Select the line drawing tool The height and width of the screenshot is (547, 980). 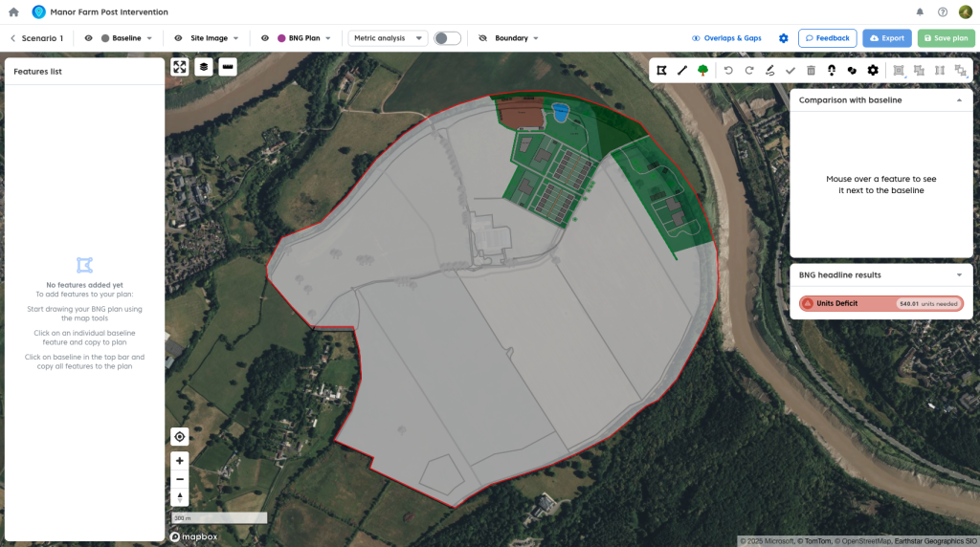click(x=682, y=70)
